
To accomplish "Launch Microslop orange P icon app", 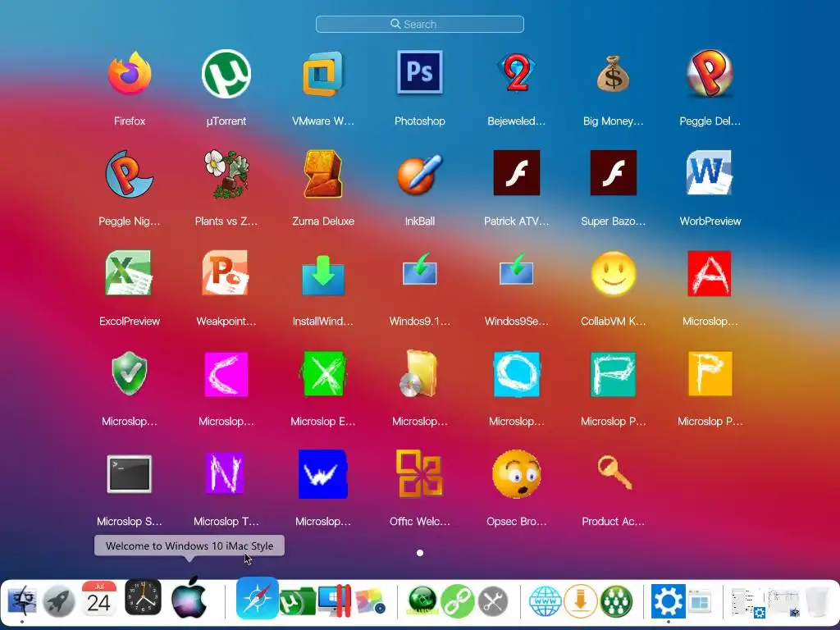I will [x=710, y=373].
